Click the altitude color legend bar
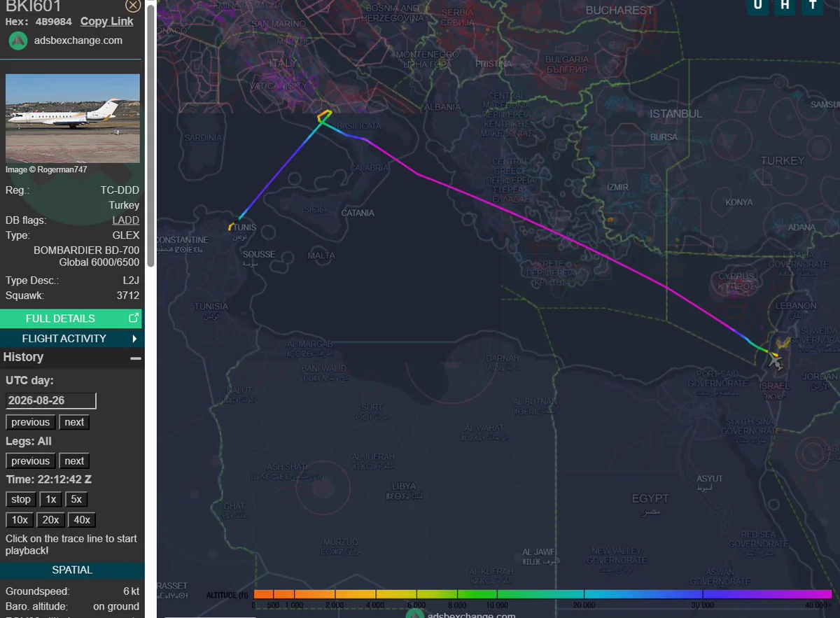Image resolution: width=840 pixels, height=618 pixels. [542, 595]
